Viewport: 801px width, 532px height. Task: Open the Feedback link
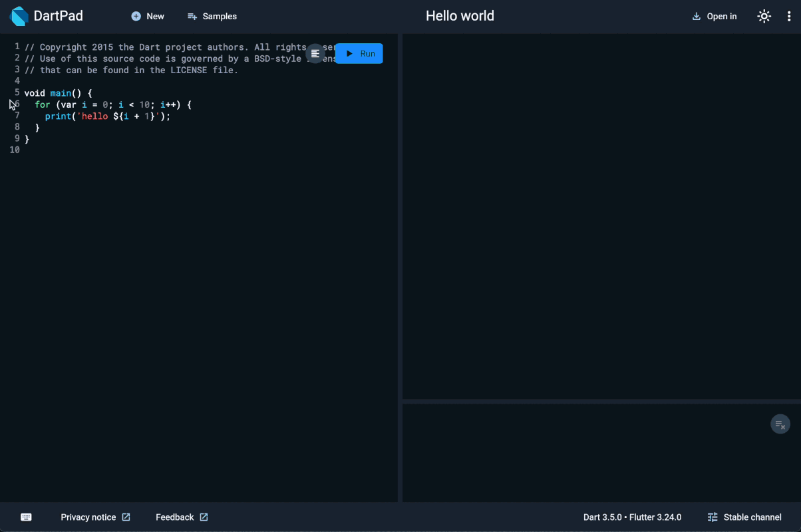pyautogui.click(x=182, y=517)
